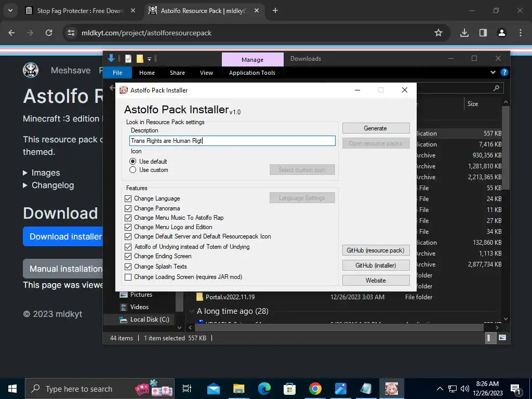
Task: Open Chrome downloads icon
Action: tap(464, 33)
